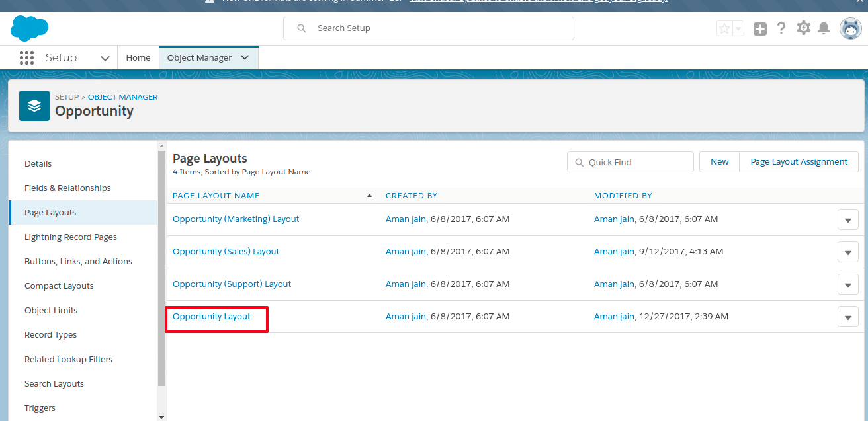Expand the favorites list dropdown arrow

(738, 28)
